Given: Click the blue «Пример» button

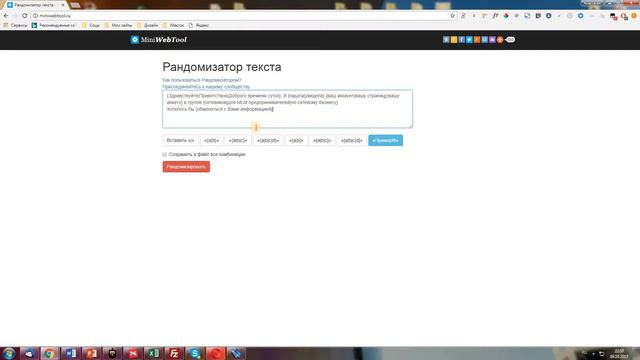Looking at the screenshot, I should 385,140.
